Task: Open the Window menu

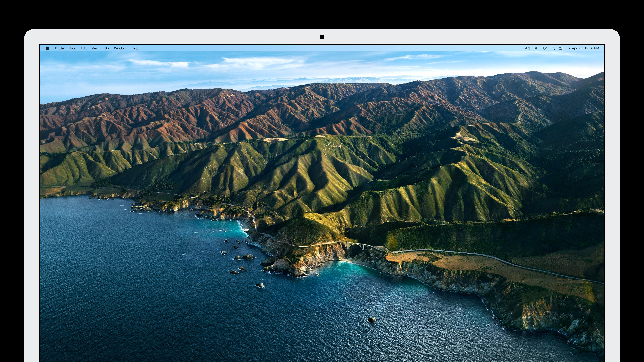Action: coord(120,48)
